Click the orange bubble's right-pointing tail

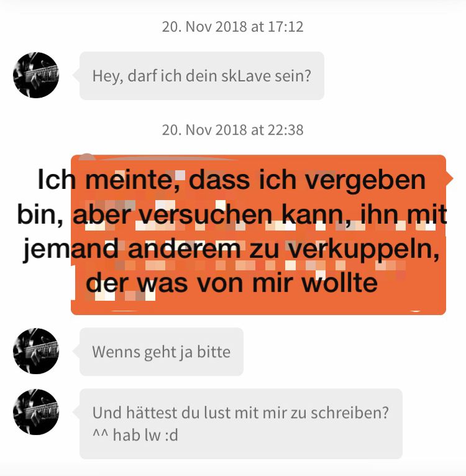(x=450, y=178)
